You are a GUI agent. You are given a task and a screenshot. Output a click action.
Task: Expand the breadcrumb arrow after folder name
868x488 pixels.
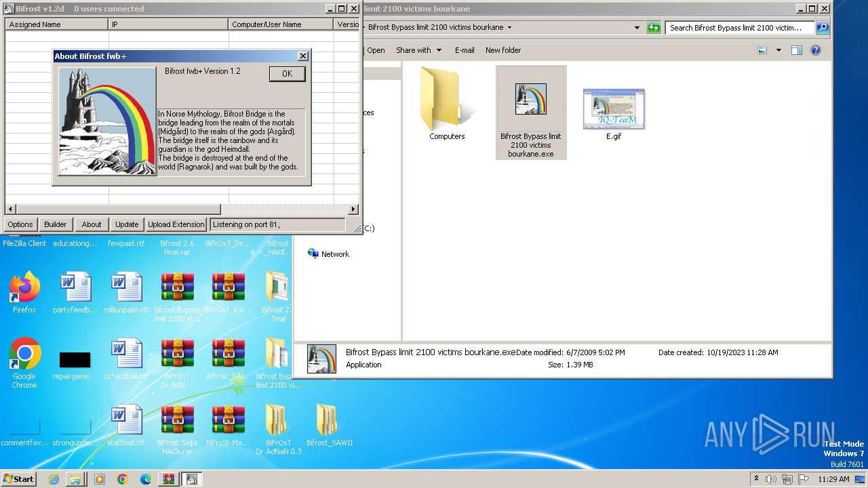(x=509, y=28)
